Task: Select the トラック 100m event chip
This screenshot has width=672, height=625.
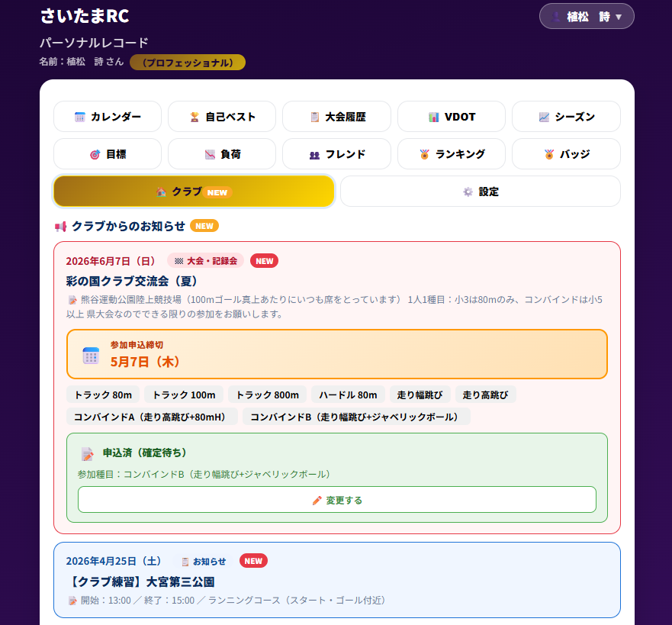Action: click(184, 395)
